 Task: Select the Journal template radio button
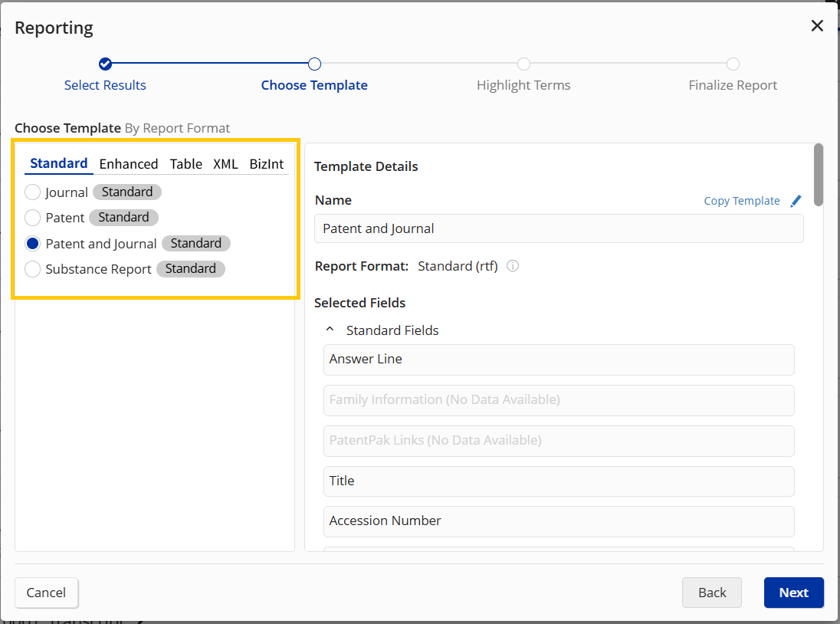coord(33,192)
